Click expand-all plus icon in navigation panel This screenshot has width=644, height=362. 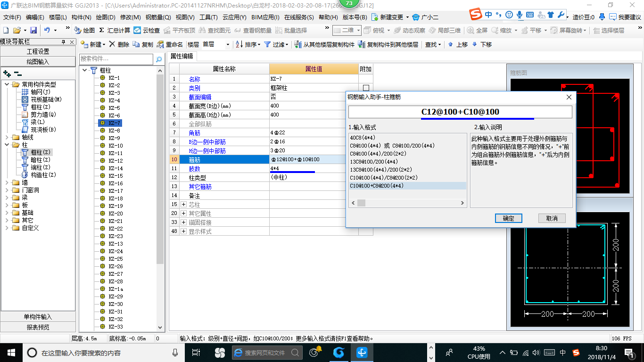(7, 74)
